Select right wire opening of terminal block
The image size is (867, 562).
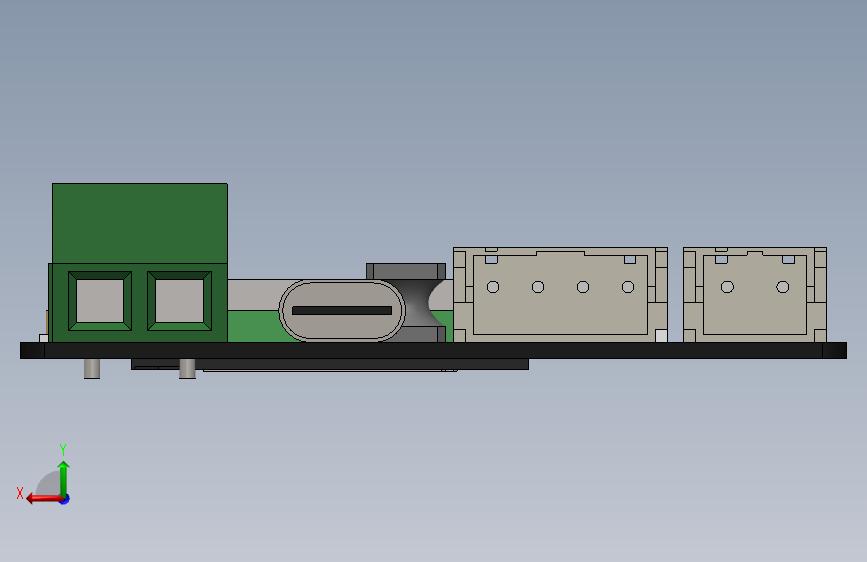(x=179, y=301)
